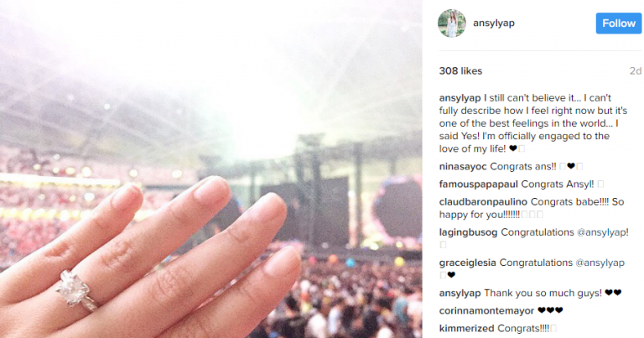This screenshot has width=644, height=338.
Task: Open graceiglesia's profile
Action: [467, 263]
